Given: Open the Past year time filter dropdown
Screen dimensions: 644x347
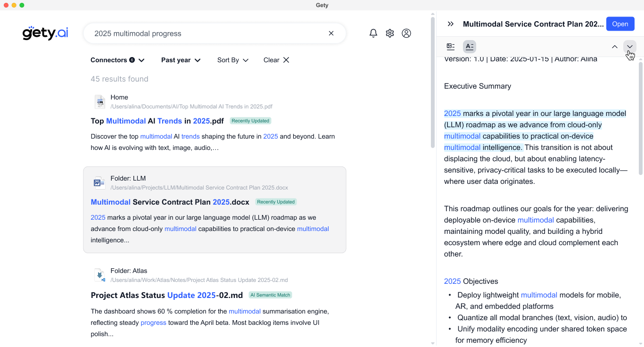Looking at the screenshot, I should coord(180,60).
